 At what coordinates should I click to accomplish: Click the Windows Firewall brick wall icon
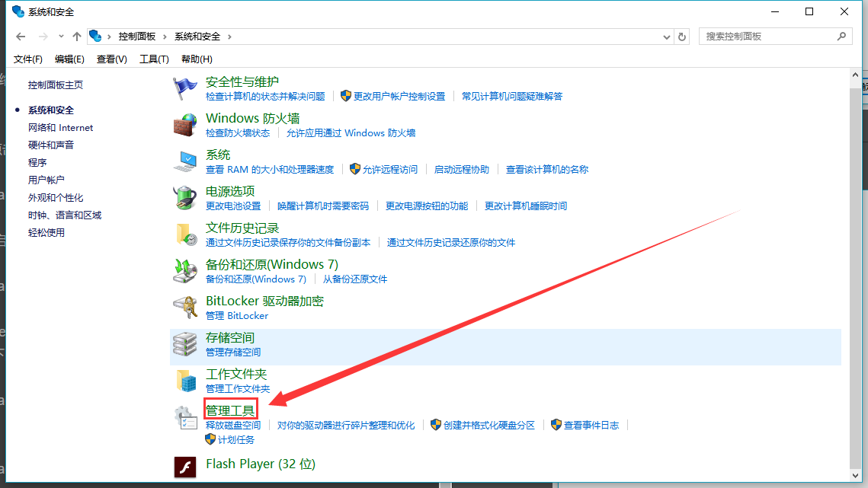[184, 125]
